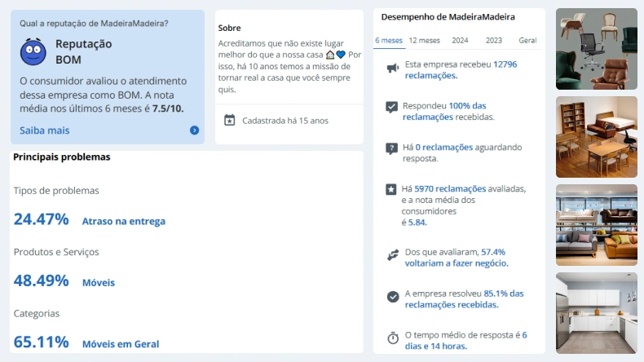Click the blue smiley reputation face icon
This screenshot has width=644, height=362.
33,52
